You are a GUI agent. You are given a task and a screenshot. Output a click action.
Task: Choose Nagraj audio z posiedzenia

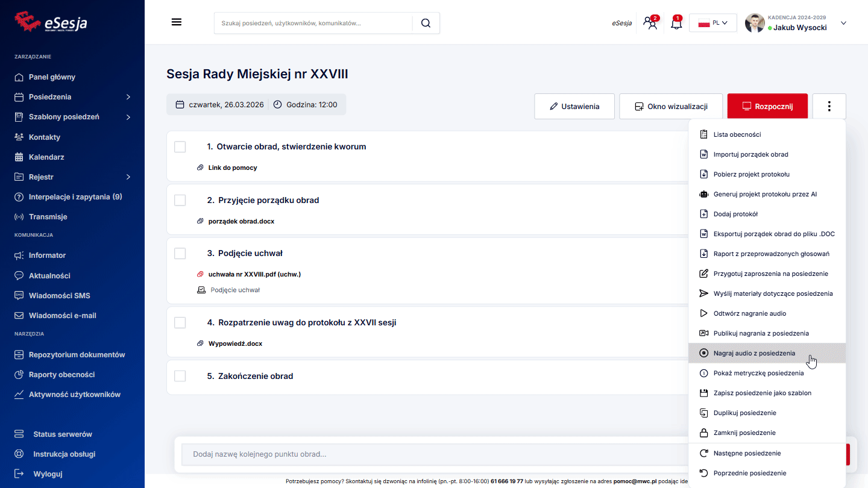point(754,353)
